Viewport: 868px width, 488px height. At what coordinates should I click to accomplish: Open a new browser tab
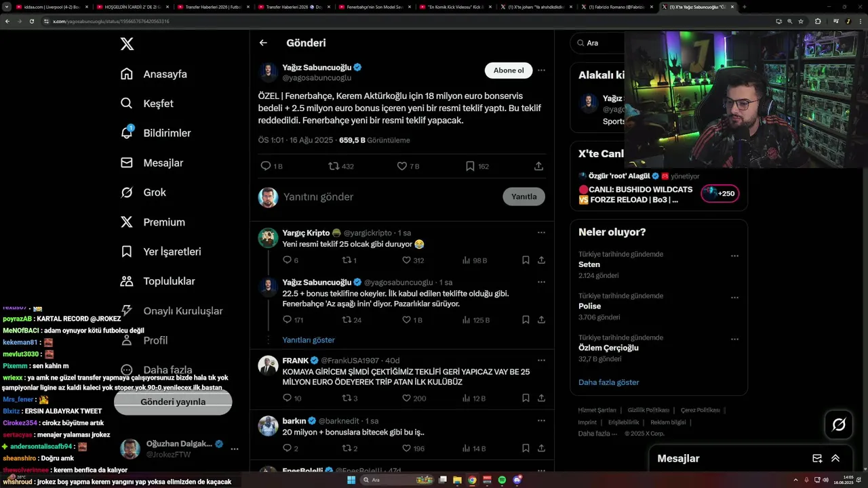tap(744, 7)
